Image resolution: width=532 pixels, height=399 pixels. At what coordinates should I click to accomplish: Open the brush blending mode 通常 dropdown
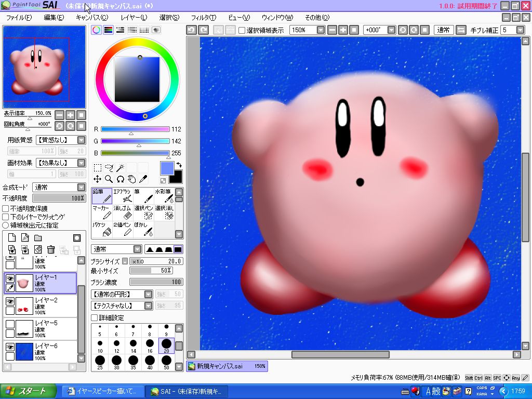[x=137, y=249]
